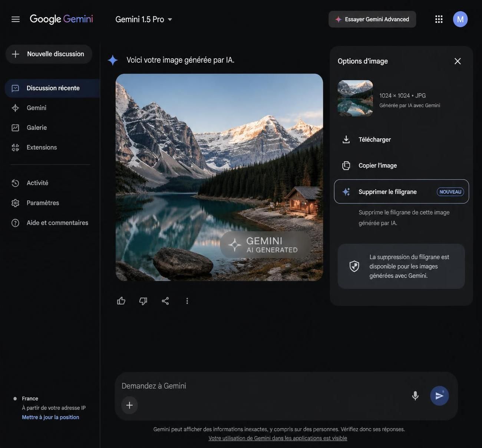Open Galerie in the sidebar
This screenshot has height=448, width=482.
click(37, 127)
